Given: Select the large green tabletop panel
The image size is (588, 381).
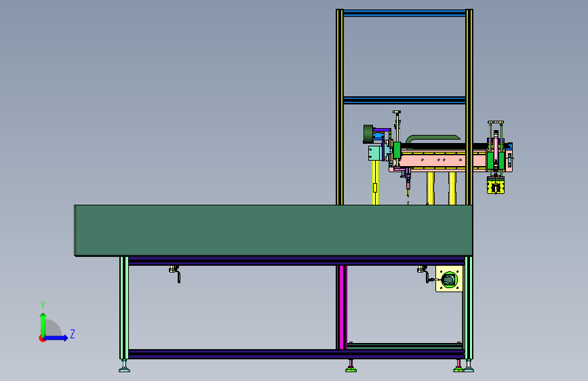Looking at the screenshot, I should (x=273, y=230).
